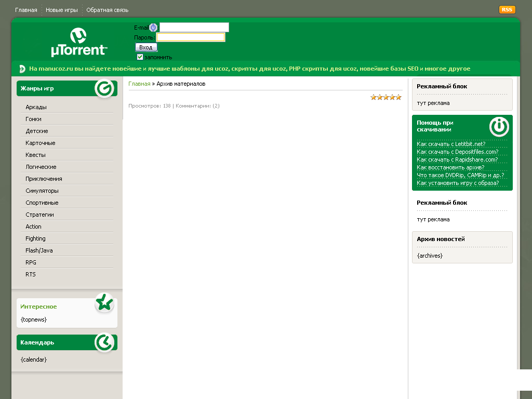The image size is (532, 399).
Task: Focus the E-mail input field
Action: 194,27
